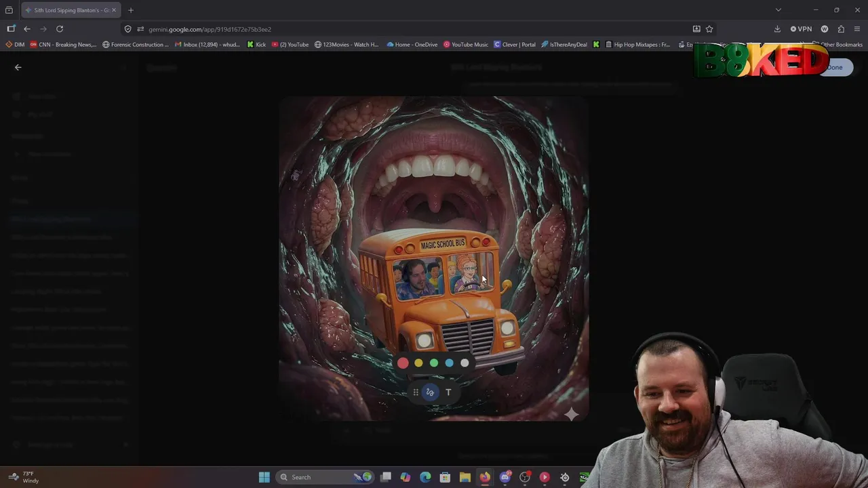Screen dimensions: 868x488
Task: Click the Magic School Bus image
Action: (x=434, y=259)
